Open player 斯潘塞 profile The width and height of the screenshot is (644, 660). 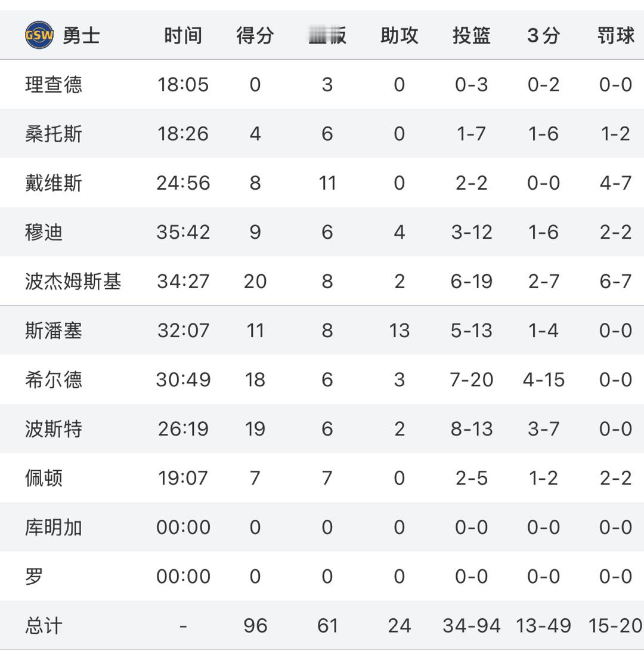[54, 331]
